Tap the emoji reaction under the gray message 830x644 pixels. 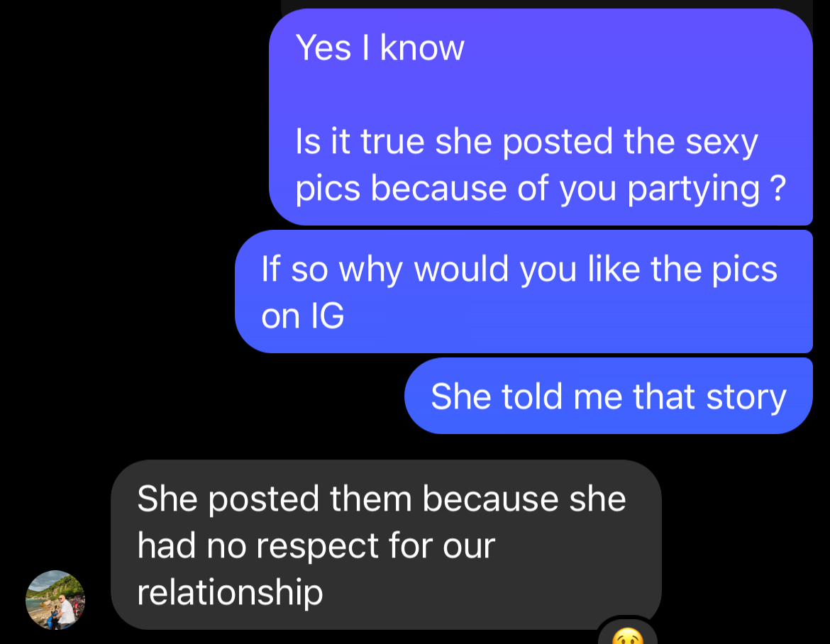click(628, 635)
